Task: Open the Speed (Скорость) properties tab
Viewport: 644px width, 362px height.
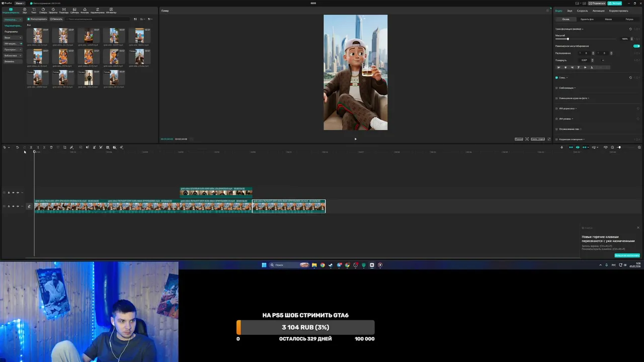Action: (582, 11)
